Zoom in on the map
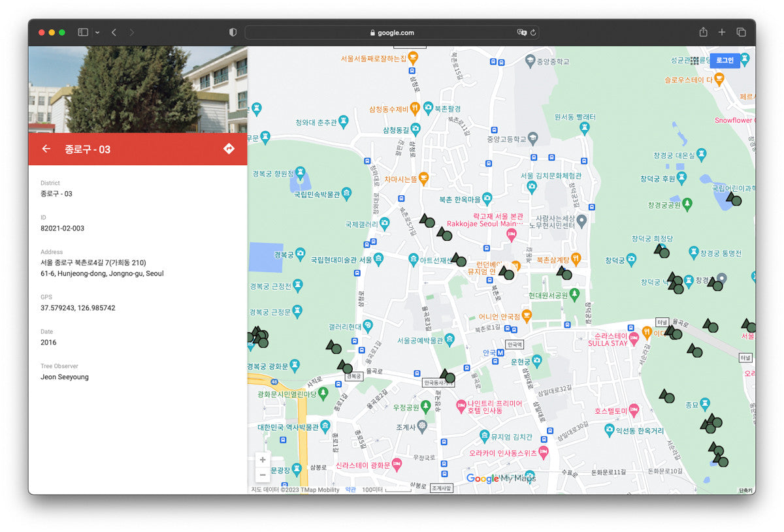This screenshot has width=784, height=532. click(x=263, y=460)
